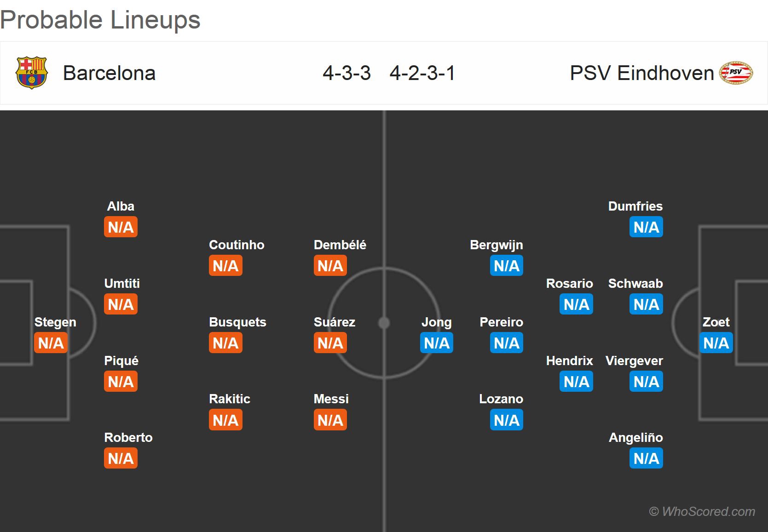Image resolution: width=768 pixels, height=532 pixels.
Task: Select player name Bergwijn
Action: pos(496,245)
